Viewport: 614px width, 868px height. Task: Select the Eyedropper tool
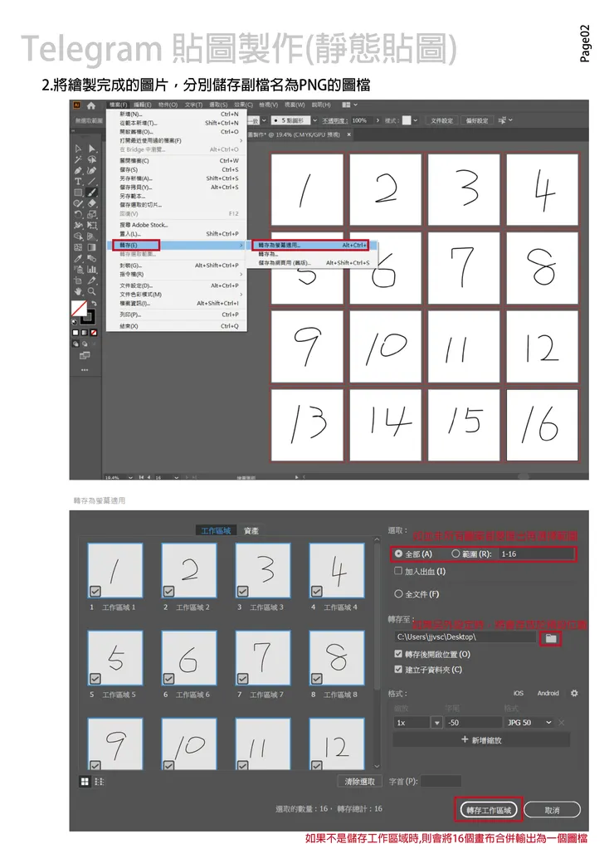coord(78,259)
